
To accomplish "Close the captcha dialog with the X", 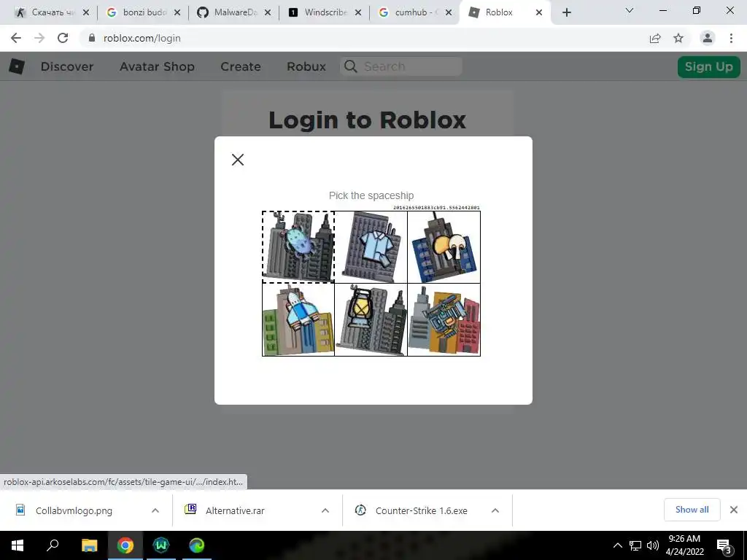I will [x=238, y=160].
